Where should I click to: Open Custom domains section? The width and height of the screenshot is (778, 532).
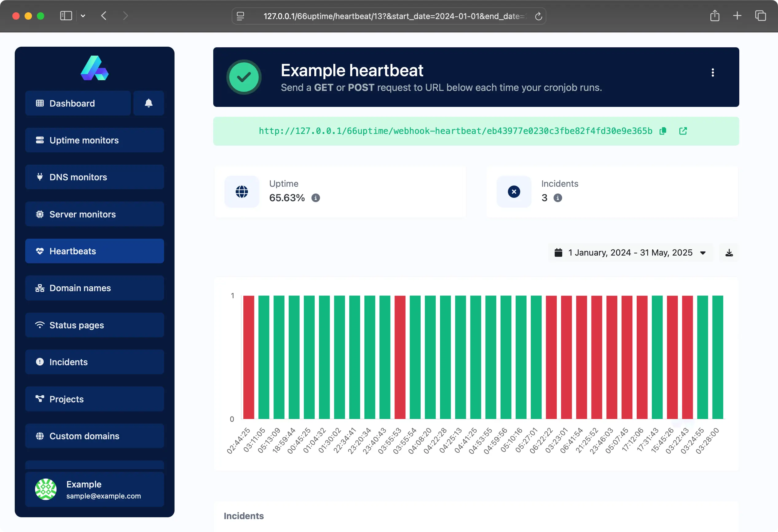click(95, 436)
